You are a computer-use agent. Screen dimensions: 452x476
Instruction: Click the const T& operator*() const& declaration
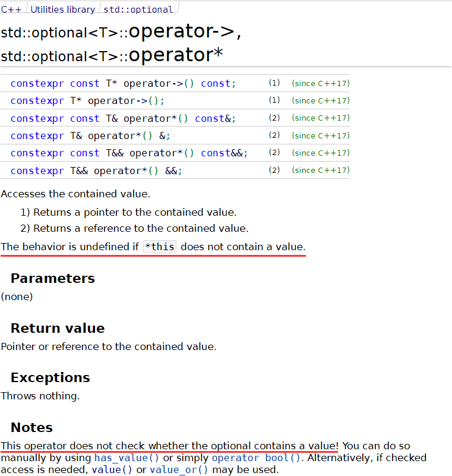(x=123, y=118)
